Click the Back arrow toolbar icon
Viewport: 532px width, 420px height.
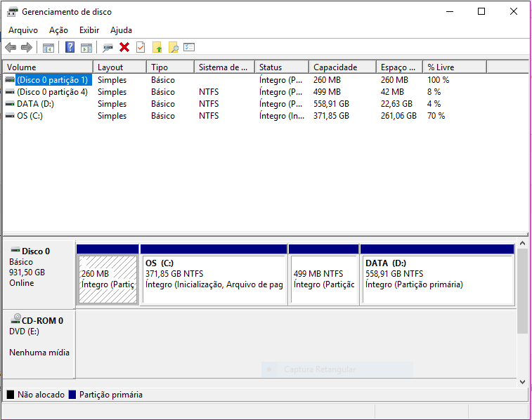point(11,48)
